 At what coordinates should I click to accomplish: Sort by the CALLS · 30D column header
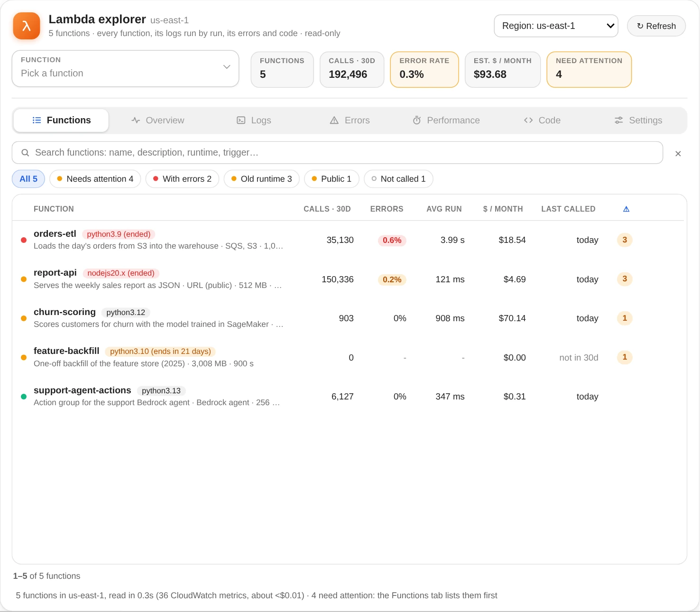click(x=327, y=209)
